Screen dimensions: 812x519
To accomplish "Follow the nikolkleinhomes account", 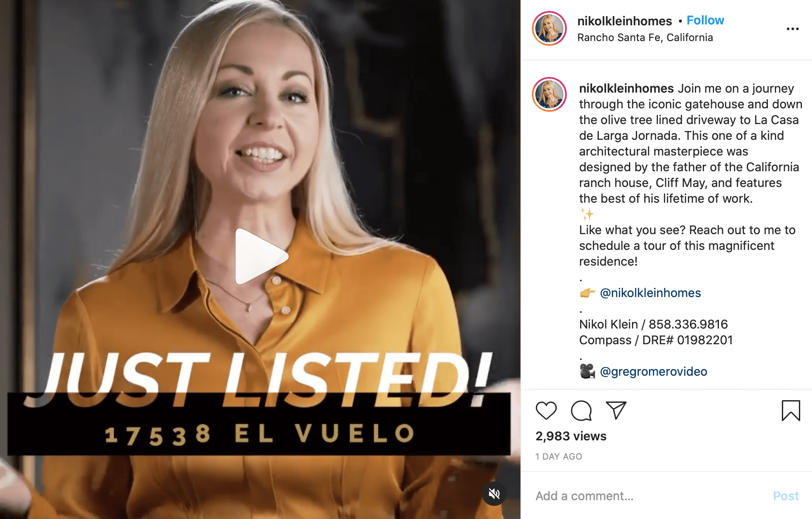I will [x=705, y=21].
